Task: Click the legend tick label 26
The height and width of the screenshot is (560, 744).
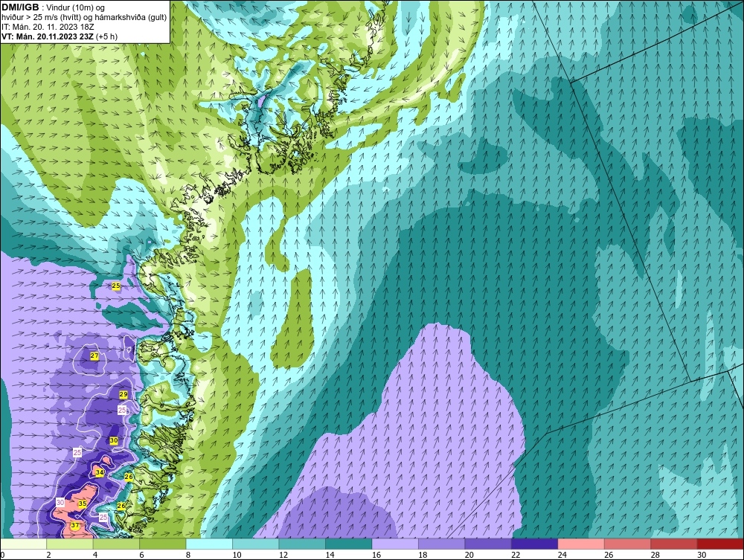Action: tap(609, 555)
